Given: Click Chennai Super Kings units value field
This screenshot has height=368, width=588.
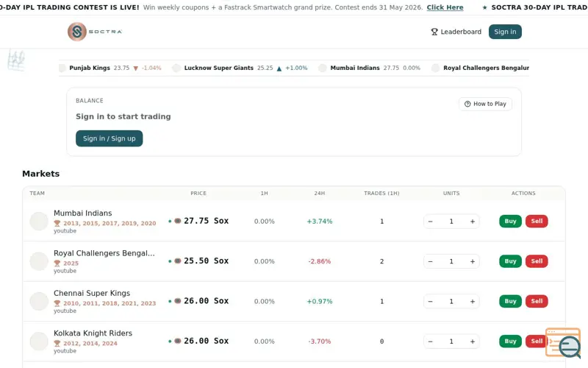Looking at the screenshot, I should (451, 302).
